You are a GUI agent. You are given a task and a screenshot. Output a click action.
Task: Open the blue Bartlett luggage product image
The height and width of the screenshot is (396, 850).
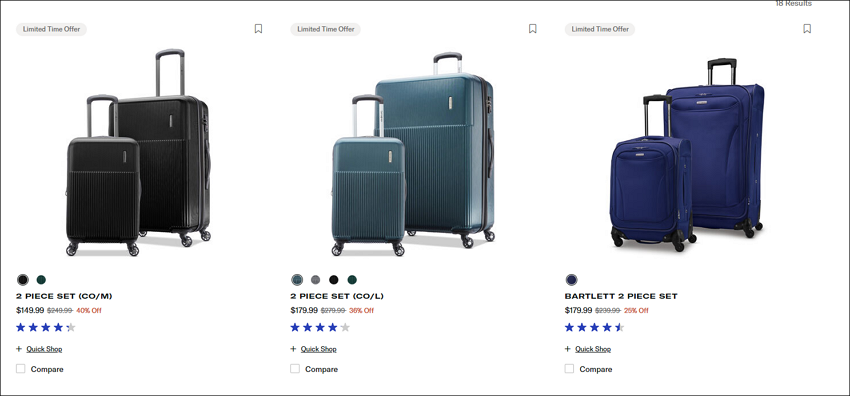coord(687,154)
